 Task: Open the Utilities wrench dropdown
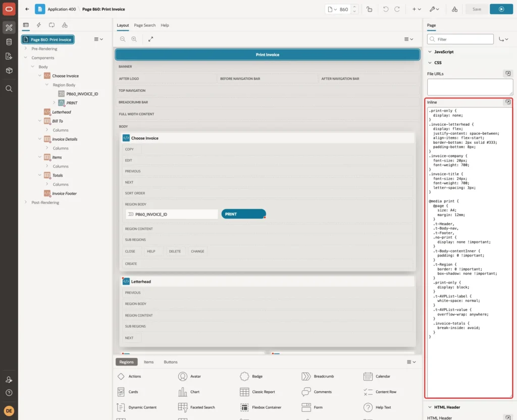pos(434,9)
